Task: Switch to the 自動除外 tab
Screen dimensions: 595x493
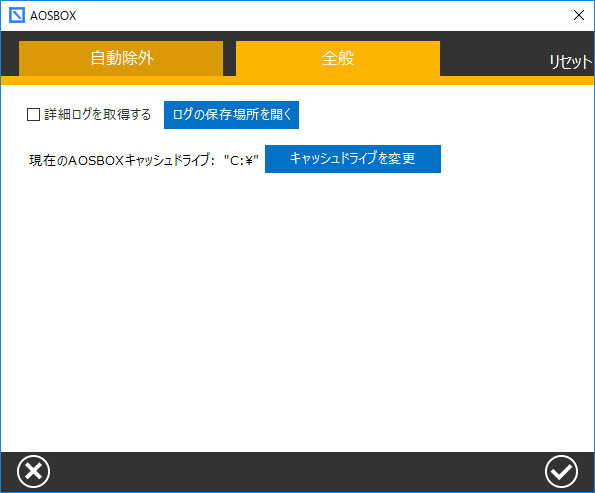Action: pos(121,58)
